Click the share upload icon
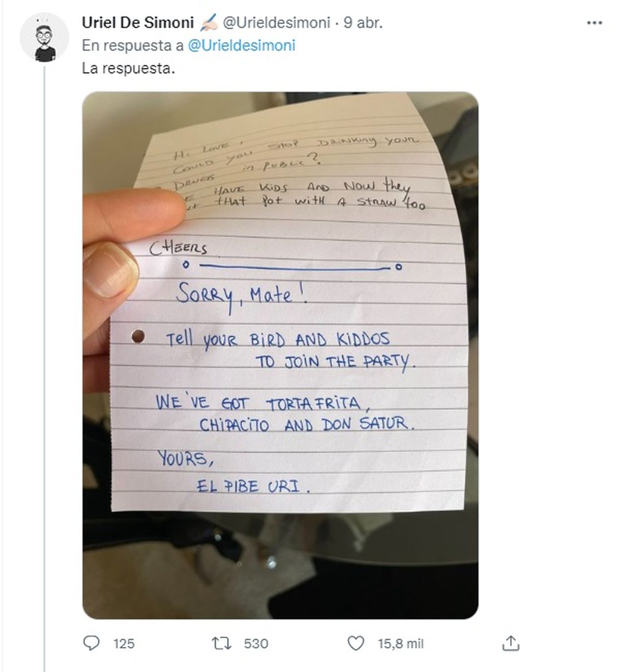Screen dimensions: 621x672 [x=510, y=643]
